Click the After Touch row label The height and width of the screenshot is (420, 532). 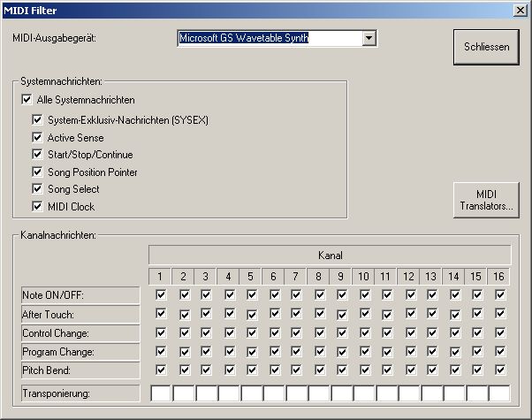tap(80, 315)
